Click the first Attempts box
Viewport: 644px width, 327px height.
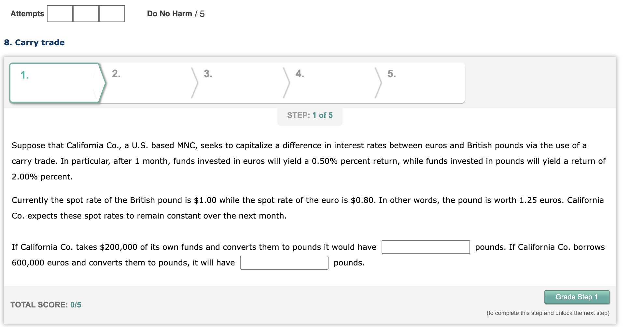pyautogui.click(x=60, y=14)
